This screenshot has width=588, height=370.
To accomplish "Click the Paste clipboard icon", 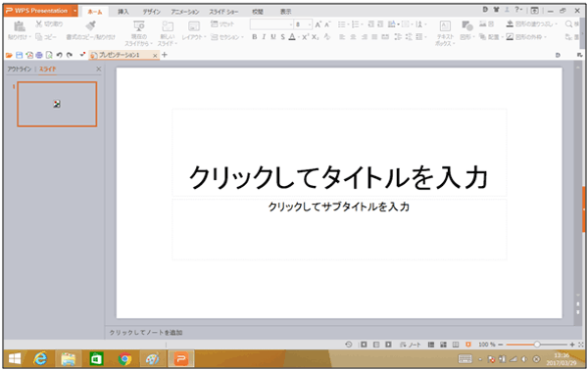I will click(20, 26).
